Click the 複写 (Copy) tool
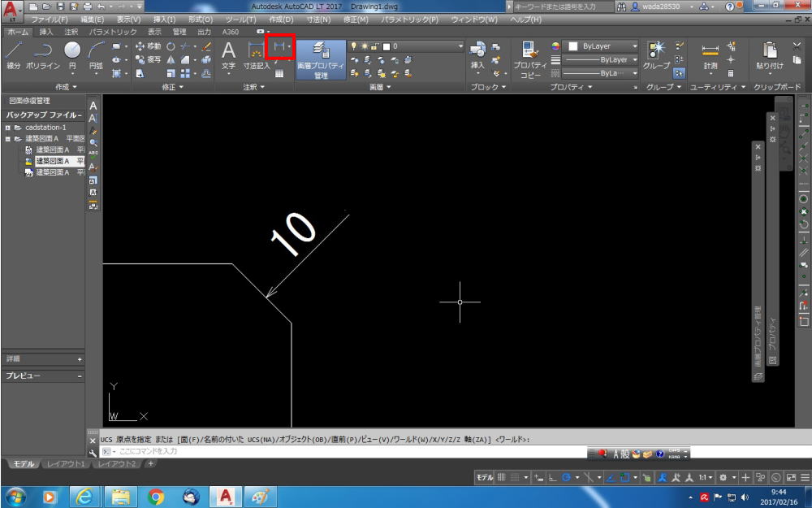812x508 pixels. pyautogui.click(x=148, y=59)
